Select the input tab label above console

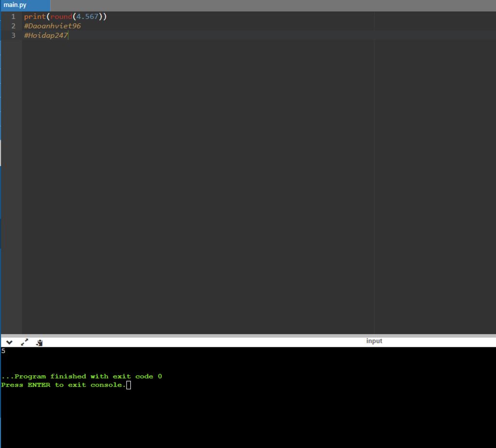[374, 341]
